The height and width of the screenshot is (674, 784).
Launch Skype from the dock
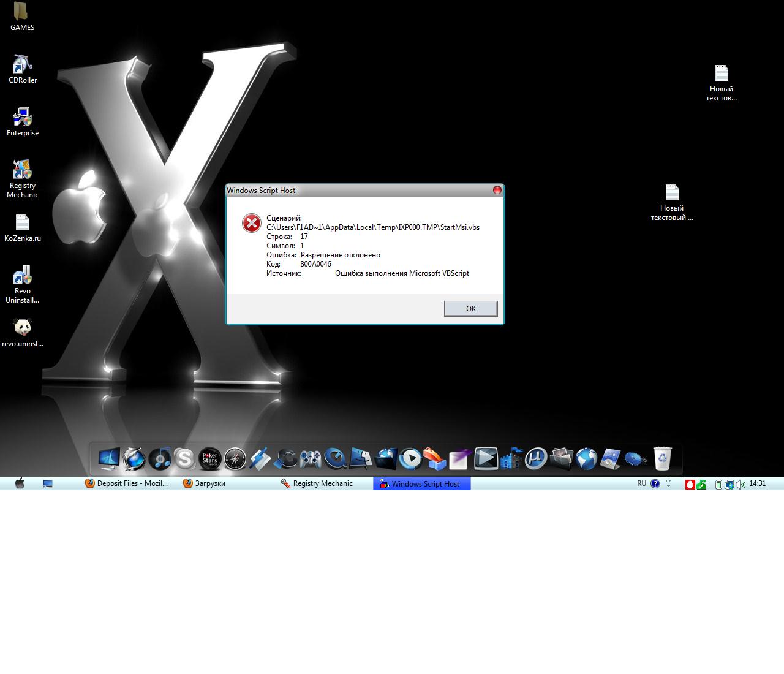184,458
